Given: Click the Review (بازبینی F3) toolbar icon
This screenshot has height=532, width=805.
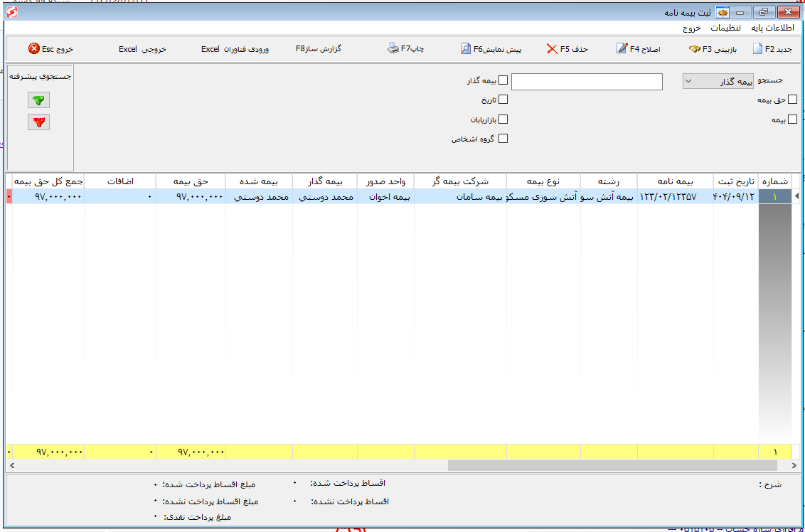Looking at the screenshot, I should click(x=694, y=49).
